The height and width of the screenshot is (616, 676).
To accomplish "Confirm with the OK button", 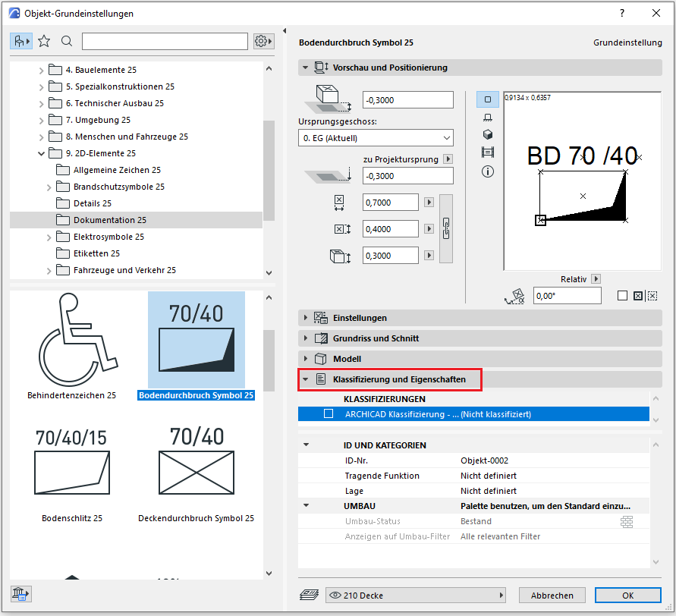I will click(627, 595).
